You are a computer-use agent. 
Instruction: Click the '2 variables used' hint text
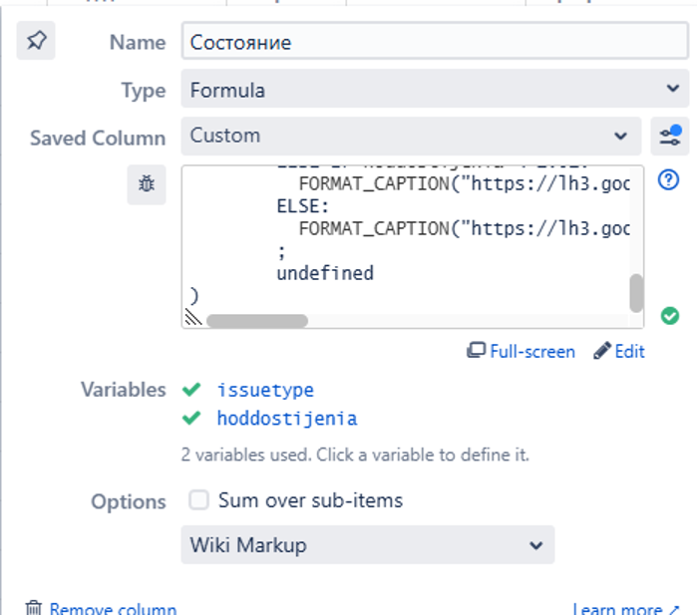click(355, 455)
